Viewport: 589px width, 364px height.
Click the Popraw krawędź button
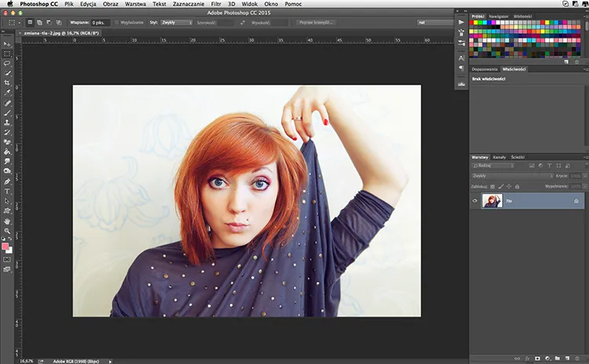pyautogui.click(x=316, y=23)
